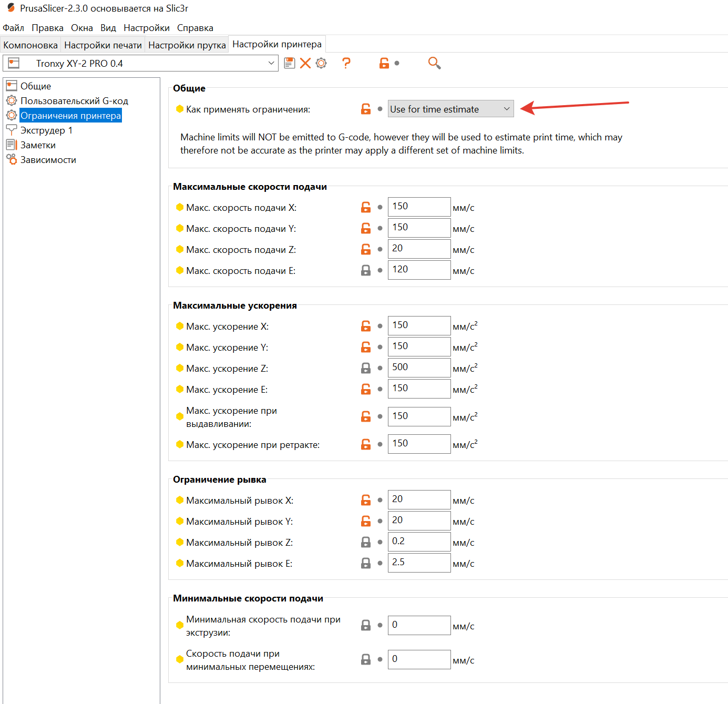Click lock icon for Макс. ускорение Z
This screenshot has height=704, width=728.
[x=366, y=368]
